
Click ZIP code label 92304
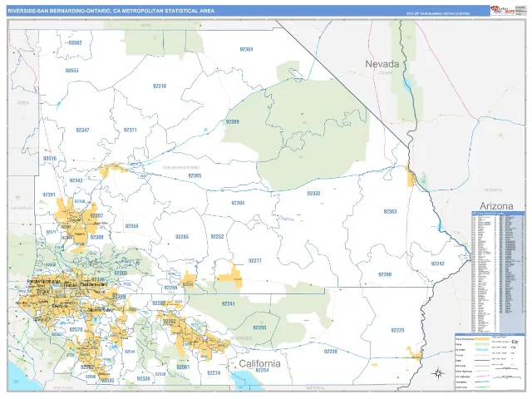238,203
